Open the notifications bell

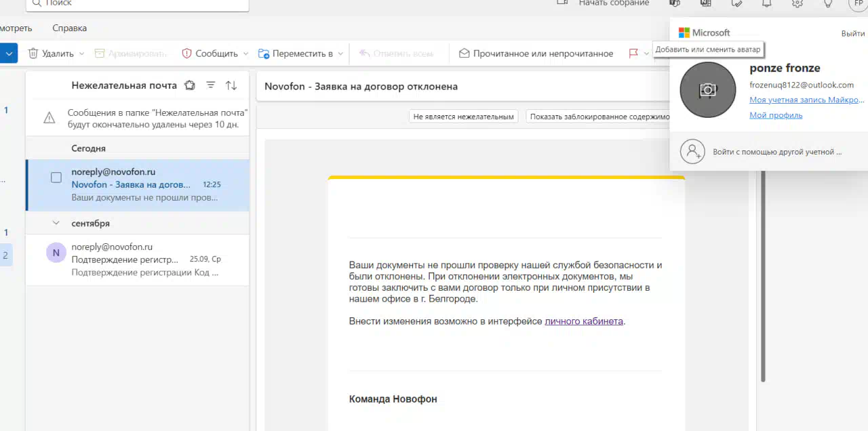pyautogui.click(x=767, y=3)
